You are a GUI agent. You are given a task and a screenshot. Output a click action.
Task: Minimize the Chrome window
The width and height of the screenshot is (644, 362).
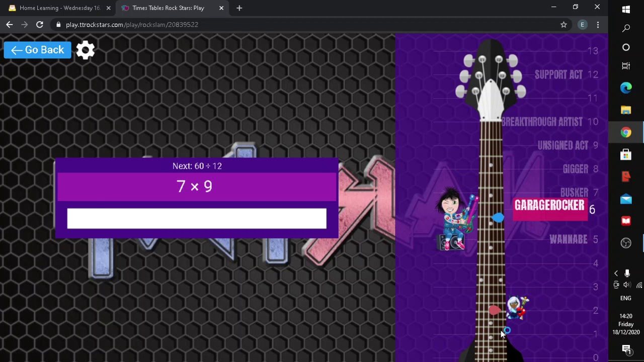click(x=553, y=7)
